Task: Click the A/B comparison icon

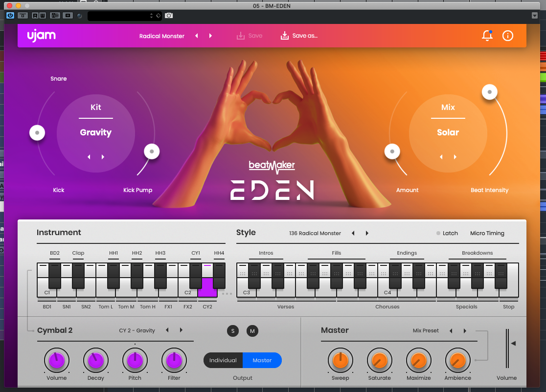Action: pyautogui.click(x=55, y=16)
